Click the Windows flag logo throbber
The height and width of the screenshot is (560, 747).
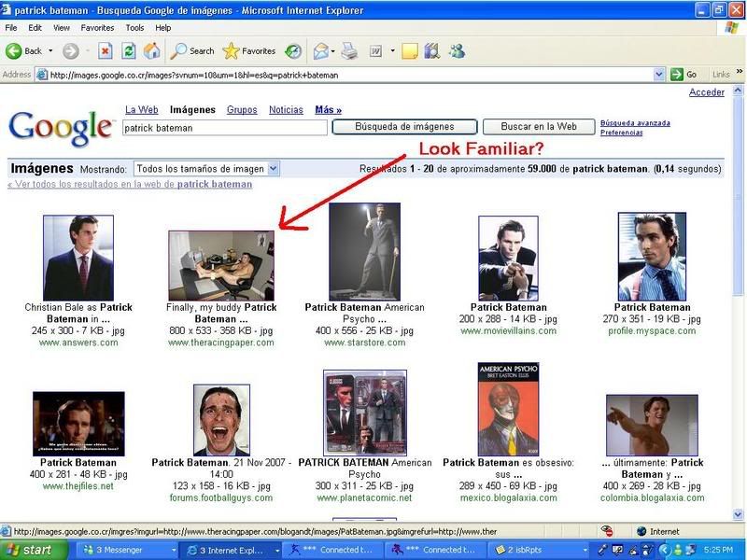pyautogui.click(x=731, y=28)
